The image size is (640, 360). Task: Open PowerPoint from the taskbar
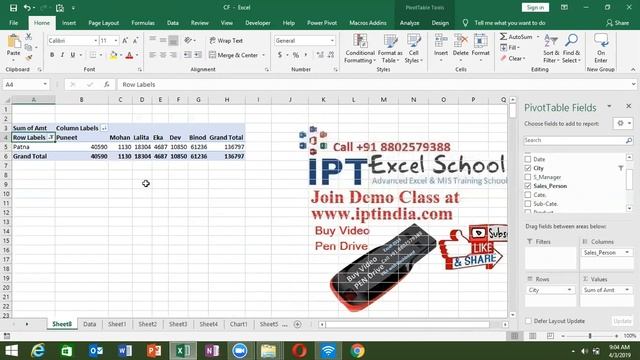pyautogui.click(x=154, y=351)
